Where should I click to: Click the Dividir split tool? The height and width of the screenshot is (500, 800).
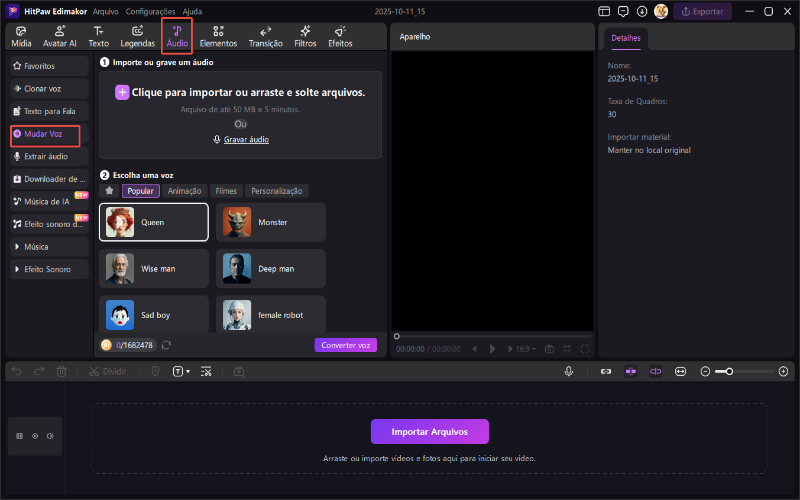point(108,371)
